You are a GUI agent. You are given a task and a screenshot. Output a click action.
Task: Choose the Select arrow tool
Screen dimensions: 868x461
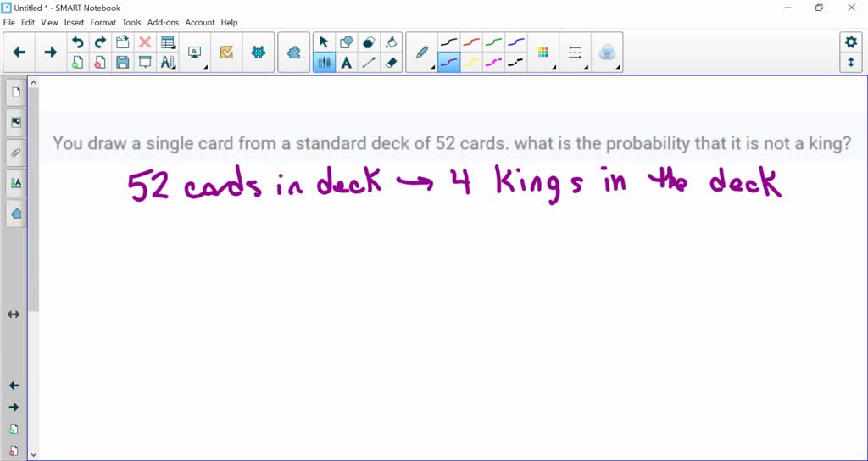coord(324,42)
